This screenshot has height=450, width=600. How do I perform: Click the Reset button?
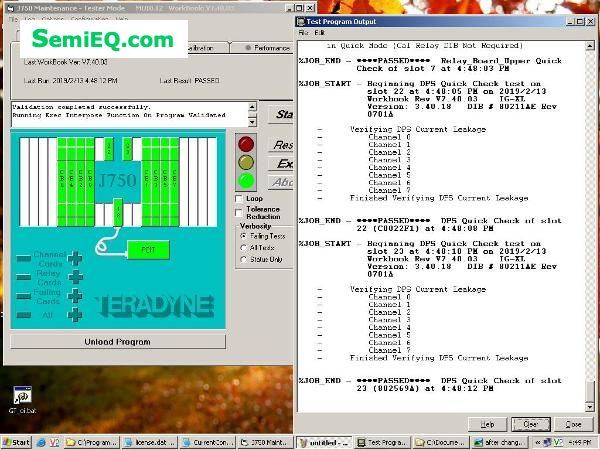(x=280, y=145)
